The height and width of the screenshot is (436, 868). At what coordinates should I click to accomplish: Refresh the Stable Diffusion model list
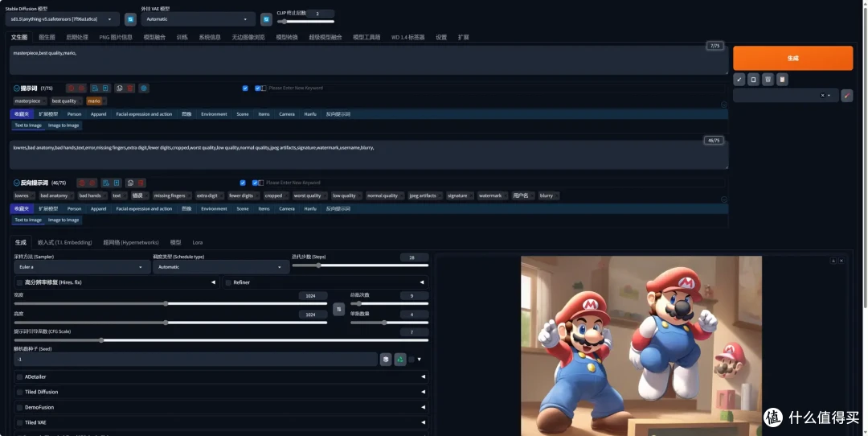point(129,19)
